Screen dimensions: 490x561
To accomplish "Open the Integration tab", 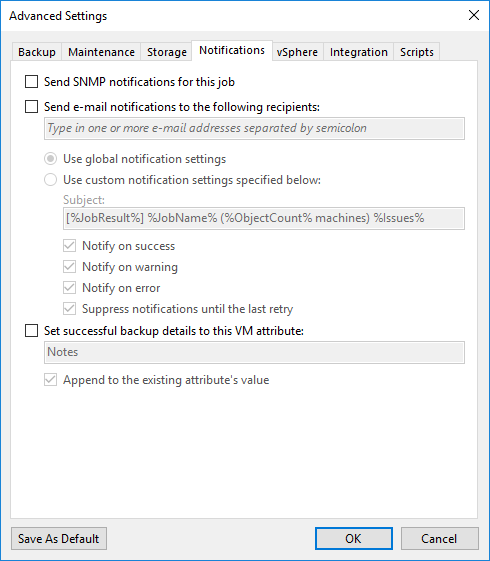I will pyautogui.click(x=359, y=52).
